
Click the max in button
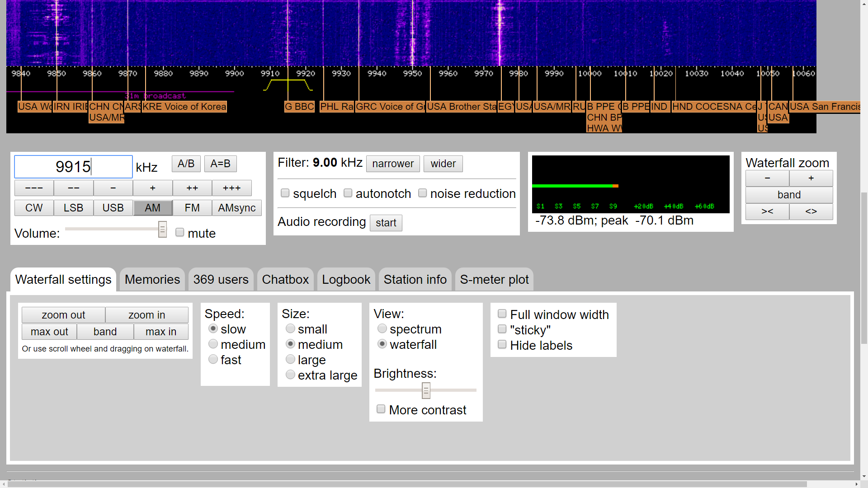click(161, 332)
